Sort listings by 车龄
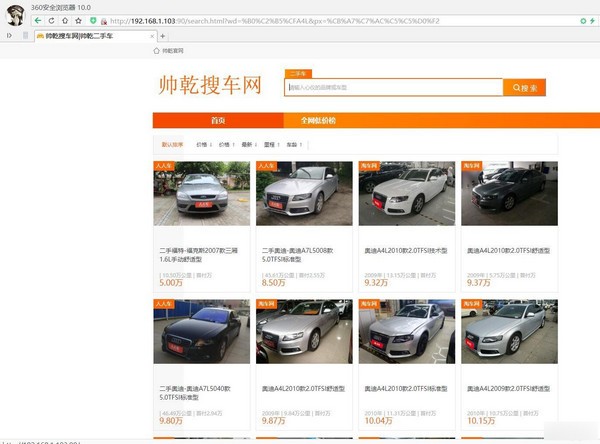 tap(293, 144)
